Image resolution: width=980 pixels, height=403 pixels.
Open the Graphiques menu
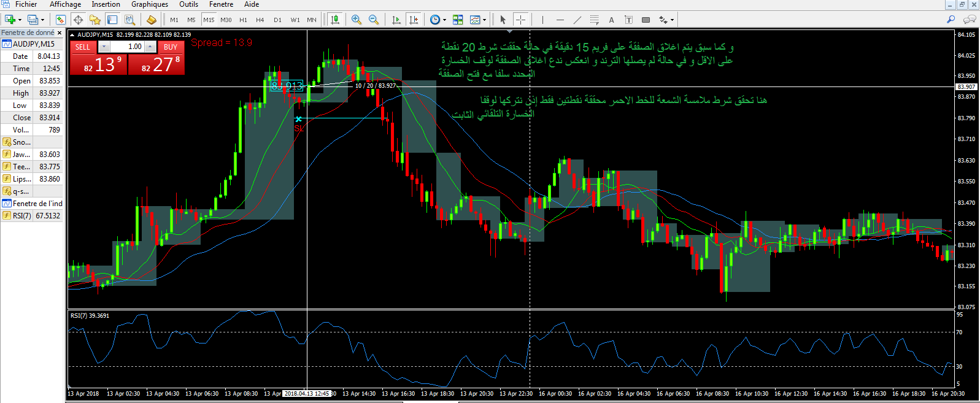coord(149,4)
